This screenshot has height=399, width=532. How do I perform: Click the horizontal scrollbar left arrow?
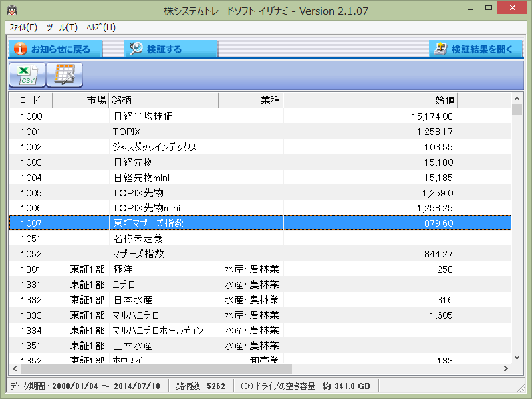coord(15,368)
